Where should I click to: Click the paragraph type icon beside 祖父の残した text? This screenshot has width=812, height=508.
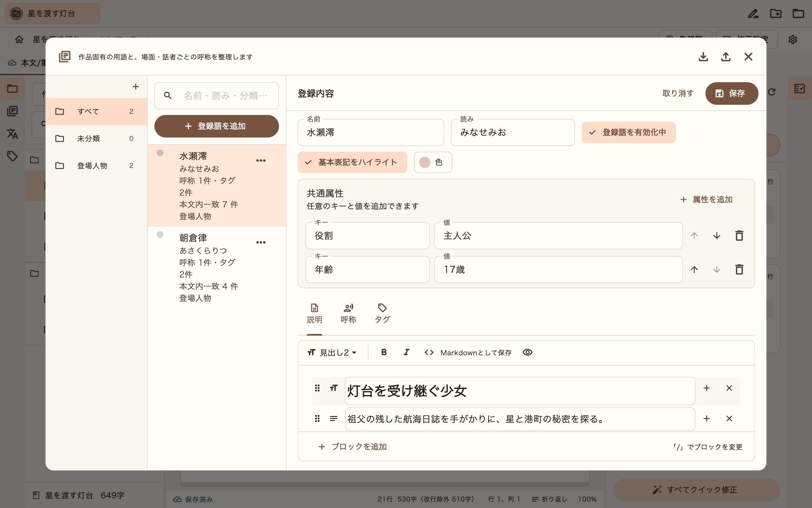pyautogui.click(x=334, y=419)
